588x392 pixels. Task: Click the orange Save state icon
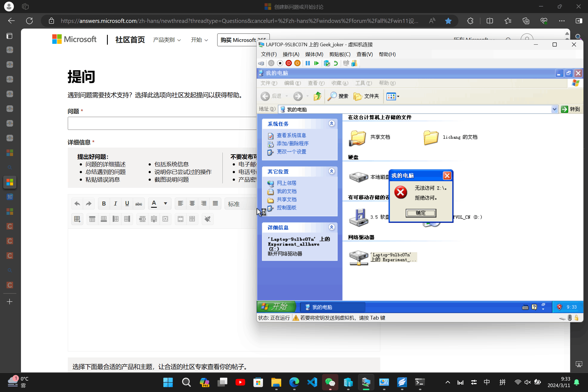[297, 63]
